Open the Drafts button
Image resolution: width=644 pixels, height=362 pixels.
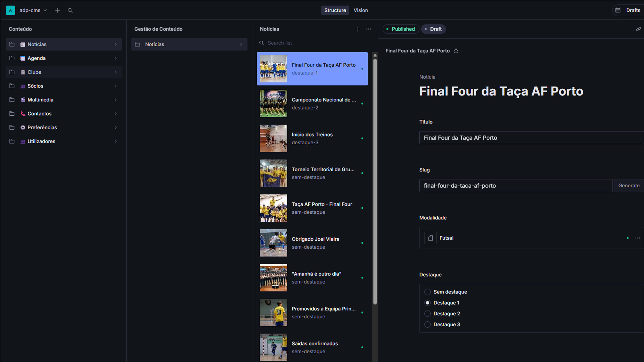click(x=633, y=10)
